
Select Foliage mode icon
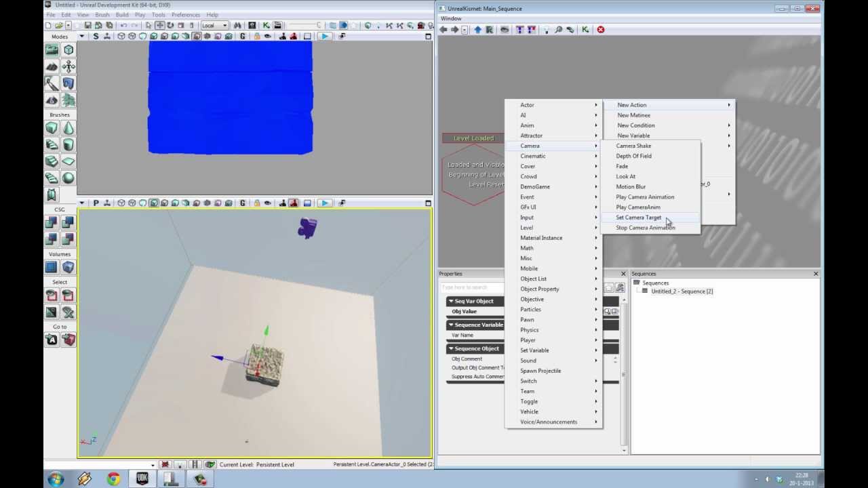click(x=68, y=100)
